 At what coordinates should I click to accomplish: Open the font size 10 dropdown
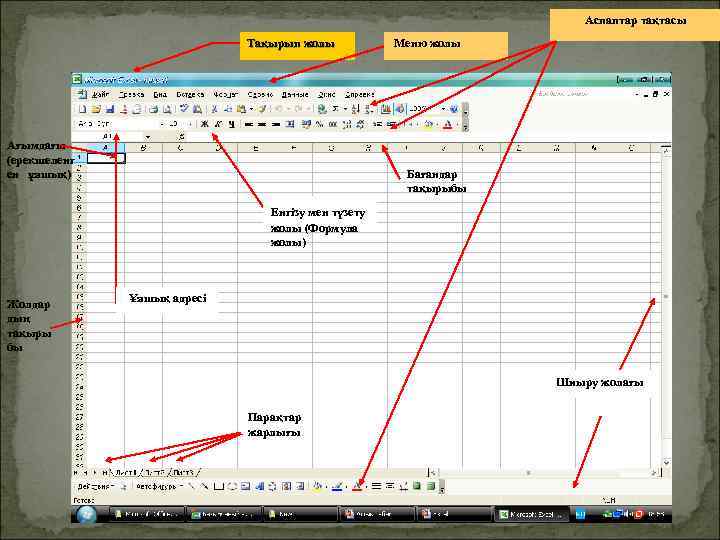[190, 124]
